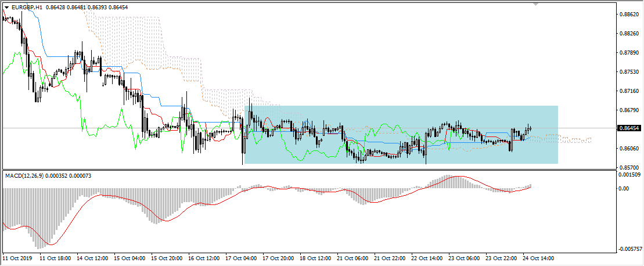
Task: Click the 16 Oct 12:00 time label
Action: (x=204, y=258)
